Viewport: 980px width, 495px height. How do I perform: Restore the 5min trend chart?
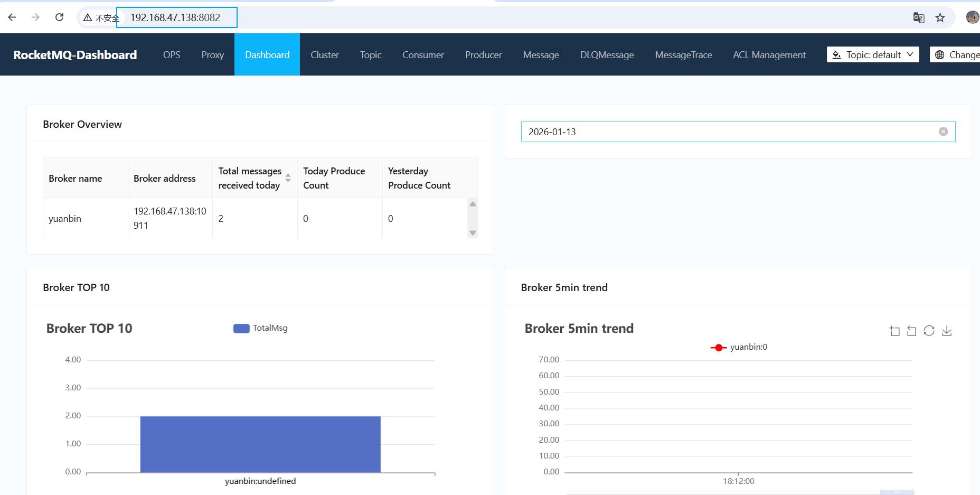pyautogui.click(x=929, y=331)
